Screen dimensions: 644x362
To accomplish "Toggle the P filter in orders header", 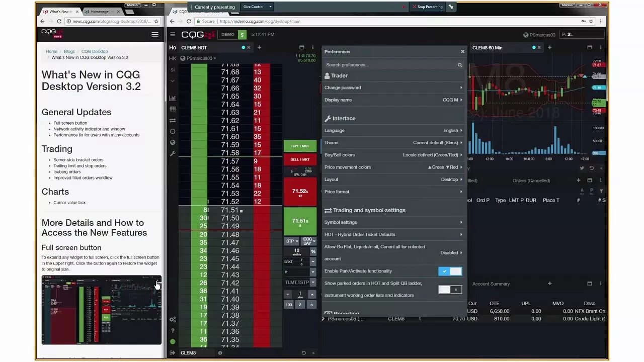I will click(x=592, y=192).
